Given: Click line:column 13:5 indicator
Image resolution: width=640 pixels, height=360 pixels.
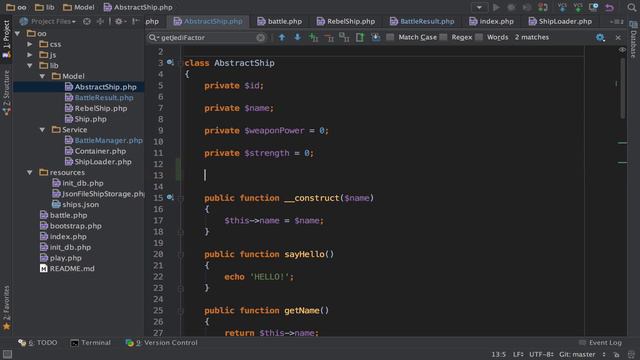Looking at the screenshot, I should tap(498, 355).
